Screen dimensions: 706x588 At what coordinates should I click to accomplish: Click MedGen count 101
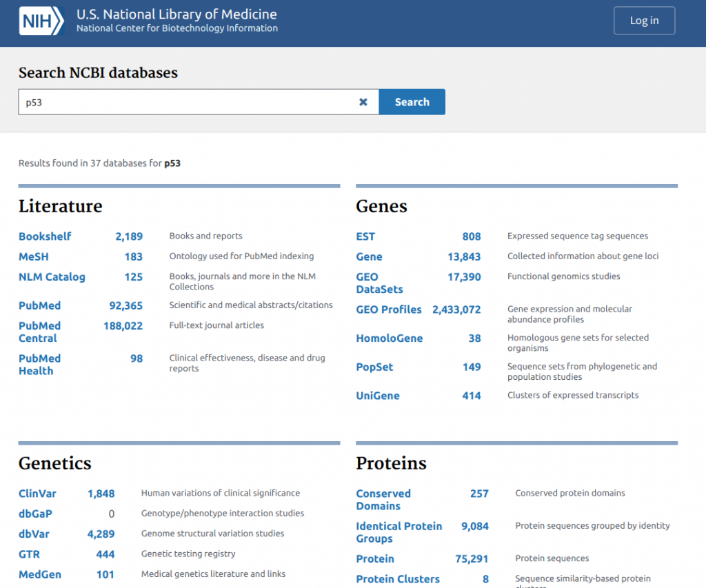(105, 574)
